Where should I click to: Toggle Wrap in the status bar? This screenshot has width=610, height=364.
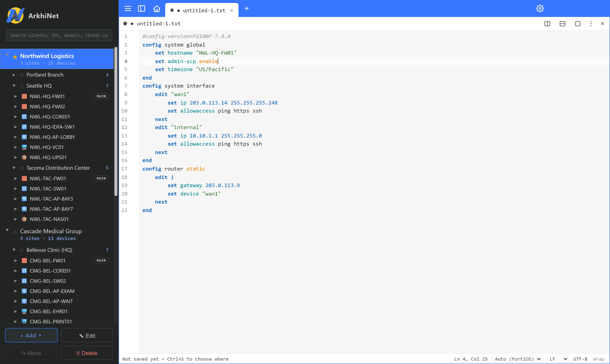tap(599, 359)
